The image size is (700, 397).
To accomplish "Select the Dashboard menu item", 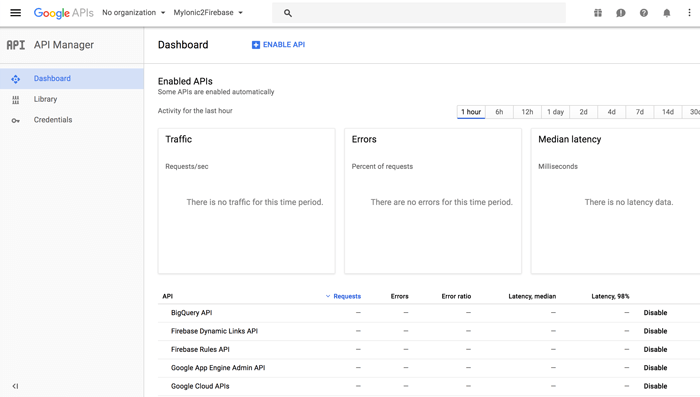I will (72, 79).
